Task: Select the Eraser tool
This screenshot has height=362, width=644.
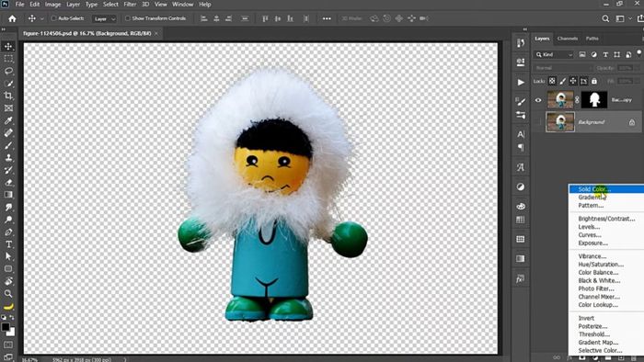Action: 8,183
